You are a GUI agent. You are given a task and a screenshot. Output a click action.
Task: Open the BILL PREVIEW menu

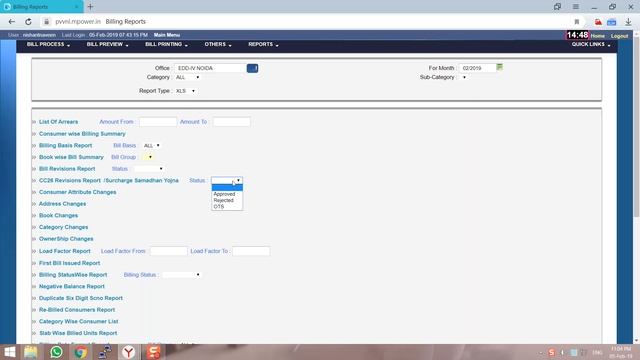coord(107,44)
